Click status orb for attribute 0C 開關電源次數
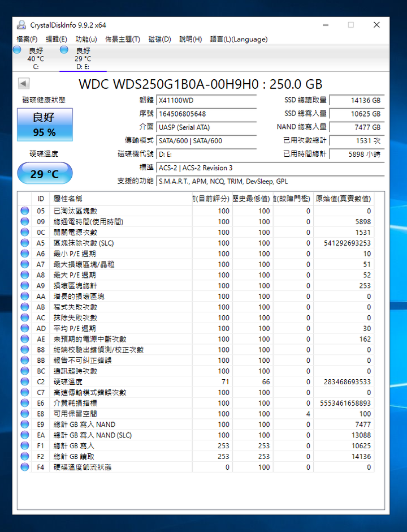Screen dimensions: 407x532 pyautogui.click(x=25, y=232)
